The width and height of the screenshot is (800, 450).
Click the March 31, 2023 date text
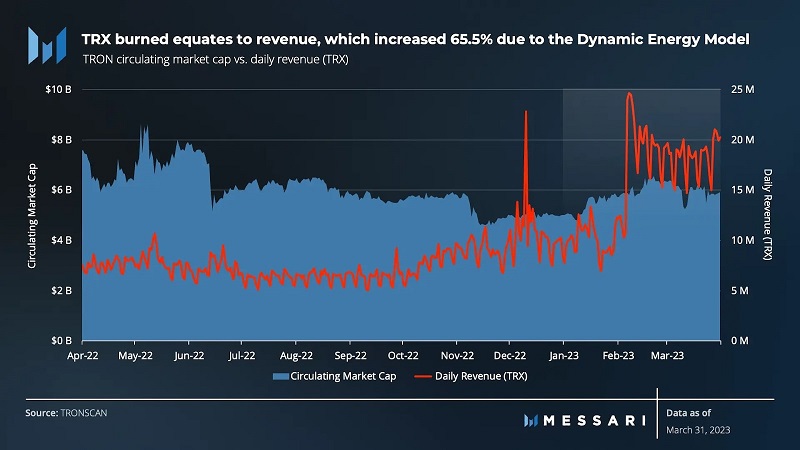(699, 429)
